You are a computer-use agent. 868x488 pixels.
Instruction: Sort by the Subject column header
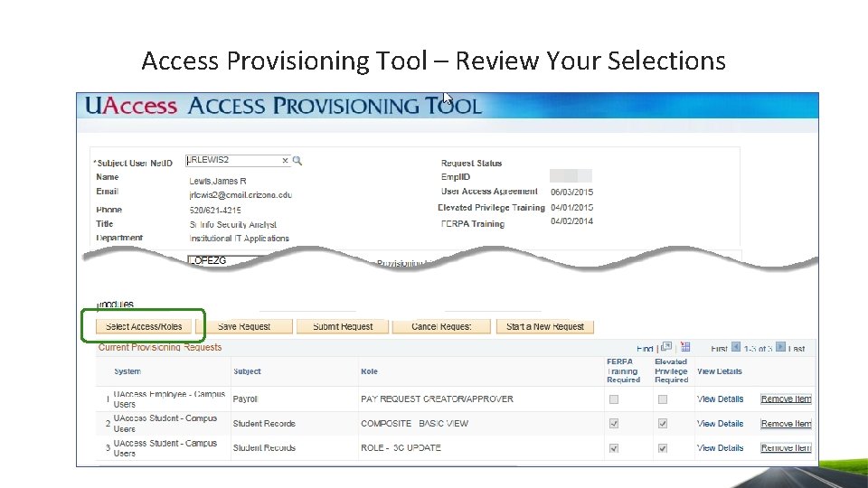(247, 371)
